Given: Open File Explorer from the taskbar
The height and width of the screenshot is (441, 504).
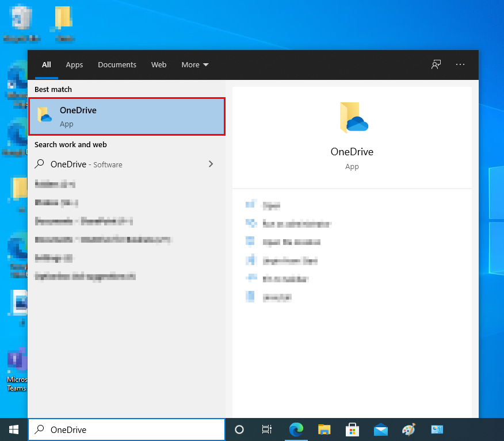Looking at the screenshot, I should click(x=324, y=430).
